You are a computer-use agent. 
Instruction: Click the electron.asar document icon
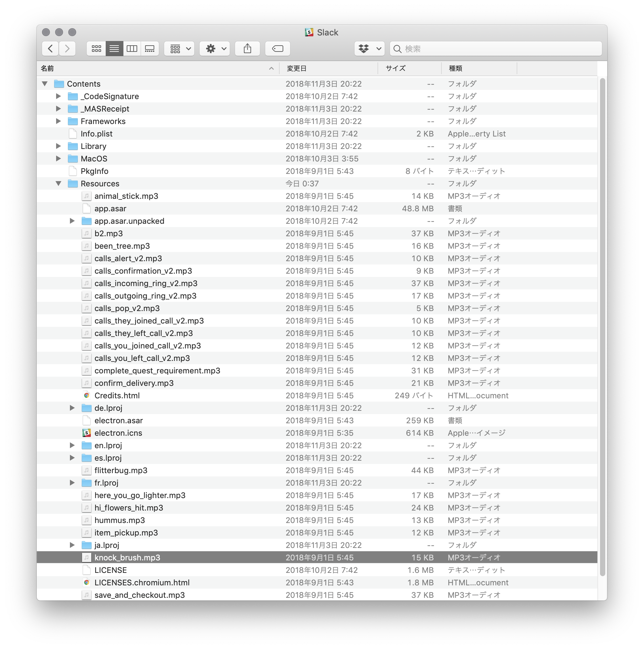(x=86, y=420)
